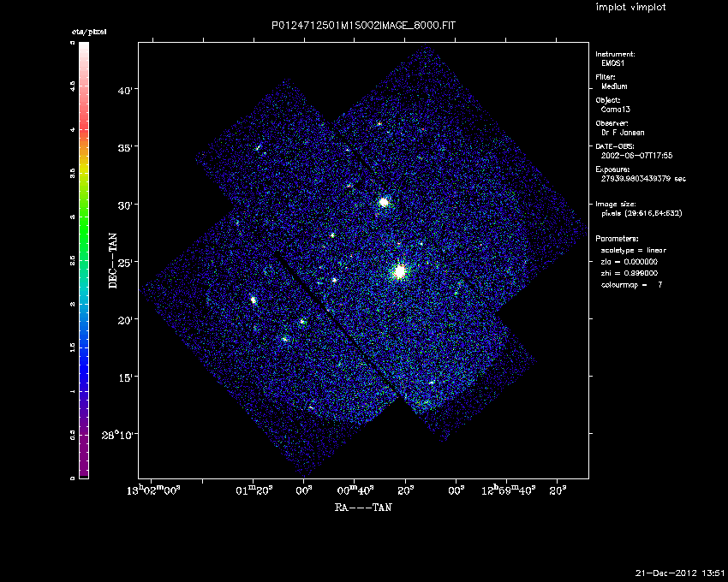Viewport: 728px width, 582px height.
Task: Click the 25' declination tick label
Action: (x=125, y=262)
